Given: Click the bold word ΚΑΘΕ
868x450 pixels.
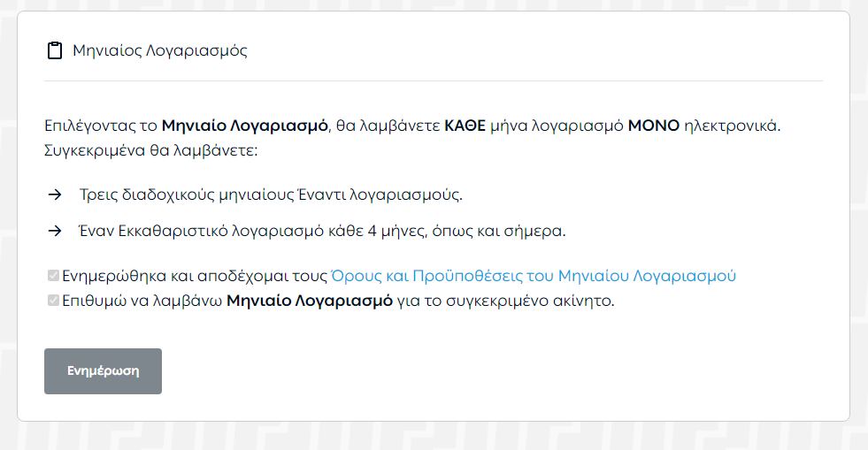Looking at the screenshot, I should (x=465, y=126).
